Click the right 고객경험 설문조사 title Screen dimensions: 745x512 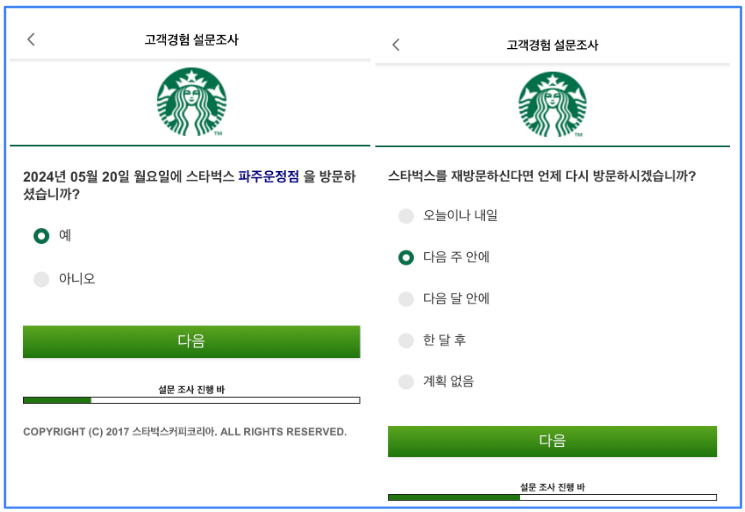[x=552, y=45]
